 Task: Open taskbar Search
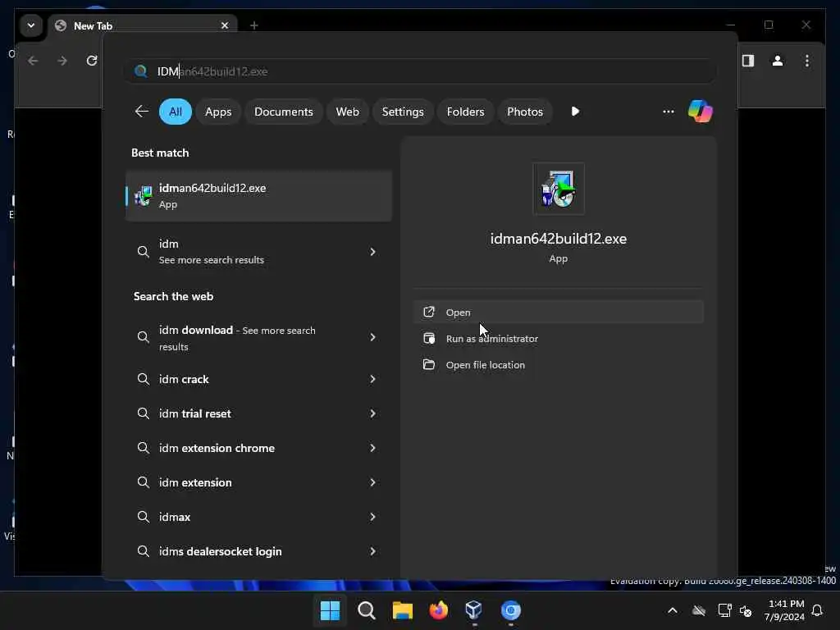pyautogui.click(x=367, y=610)
